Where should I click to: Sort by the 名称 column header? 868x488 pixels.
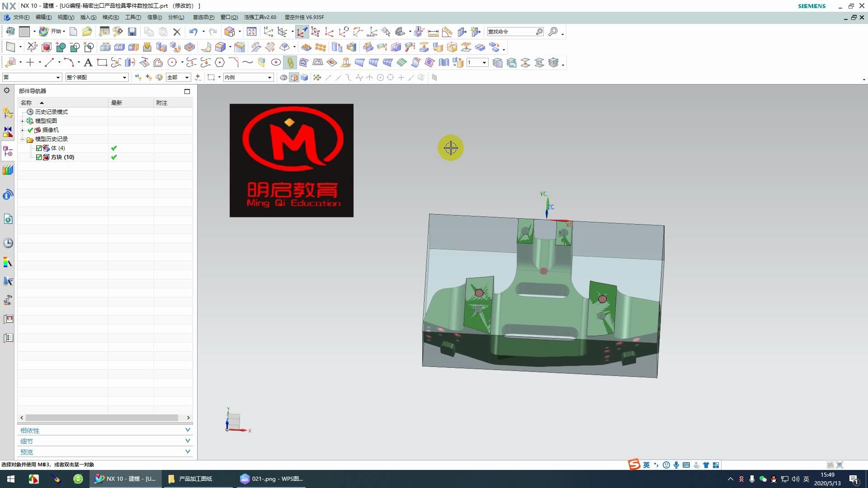tap(27, 103)
